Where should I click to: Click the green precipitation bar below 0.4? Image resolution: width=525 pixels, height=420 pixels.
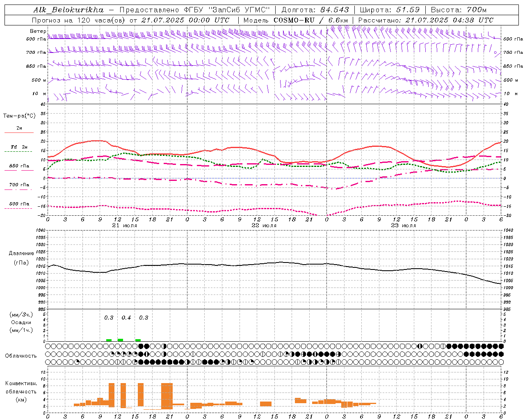[120, 340]
